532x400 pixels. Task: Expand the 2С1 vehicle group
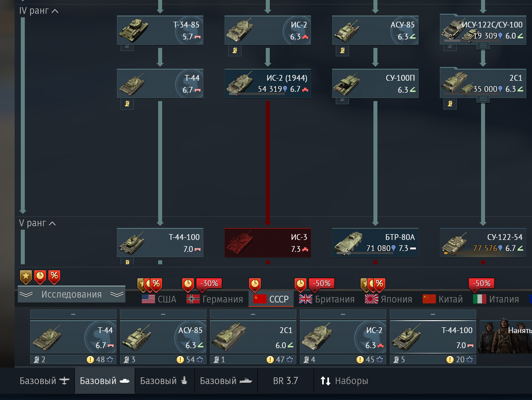(483, 99)
